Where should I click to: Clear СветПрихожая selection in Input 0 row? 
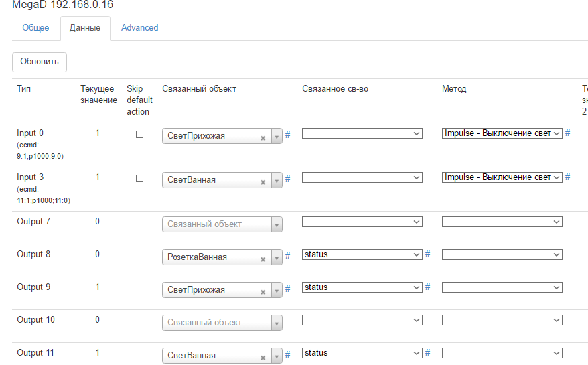pyautogui.click(x=263, y=137)
